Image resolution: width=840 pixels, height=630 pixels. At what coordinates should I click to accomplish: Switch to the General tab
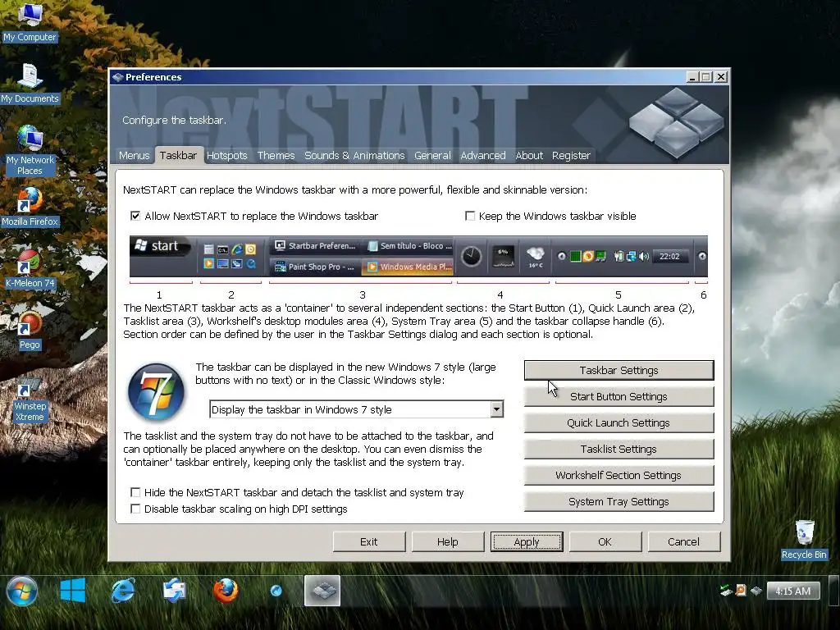[x=432, y=155]
